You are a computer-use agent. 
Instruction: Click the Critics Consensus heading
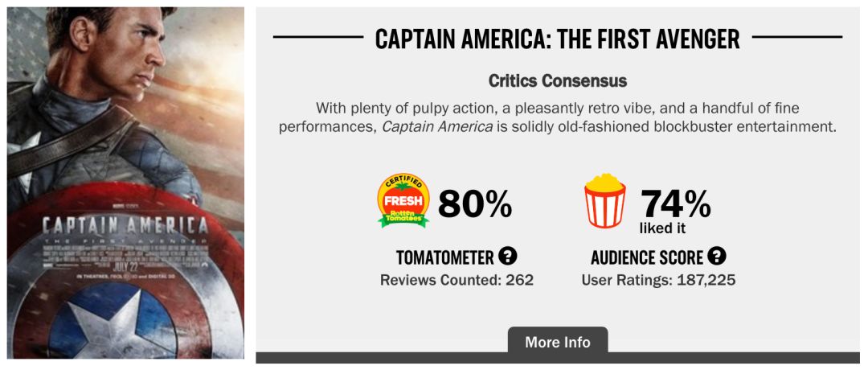[557, 81]
